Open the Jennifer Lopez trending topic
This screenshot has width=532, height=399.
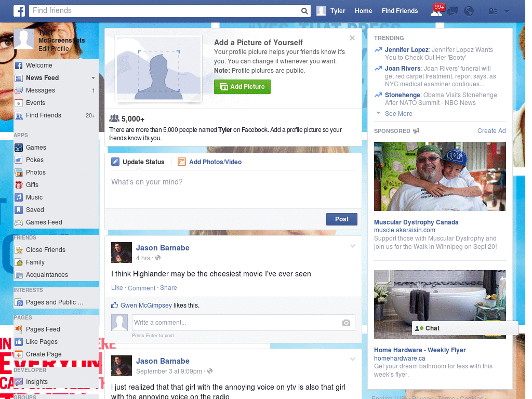click(406, 50)
